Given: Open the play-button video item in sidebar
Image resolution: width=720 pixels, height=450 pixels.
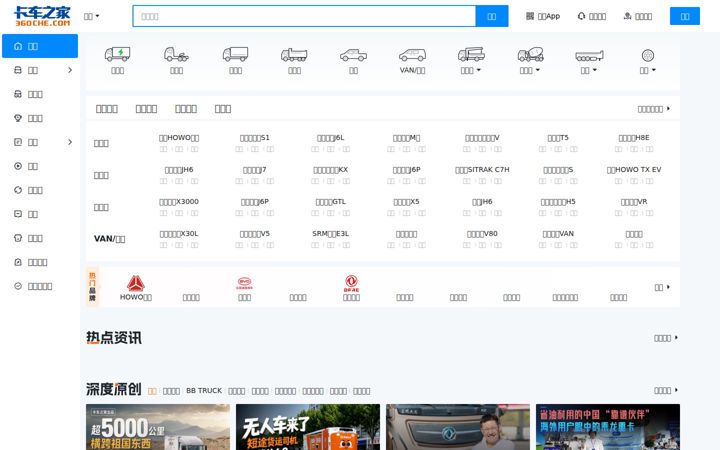Looking at the screenshot, I should (x=18, y=166).
